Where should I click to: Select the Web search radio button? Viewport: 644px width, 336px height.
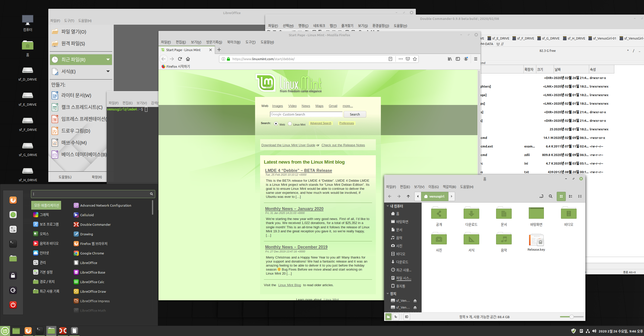[x=276, y=124]
